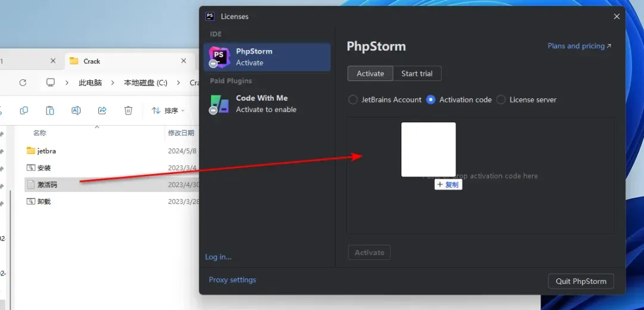The height and width of the screenshot is (310, 644).
Task: Click the disabled Activate button below the code area
Action: 369,253
